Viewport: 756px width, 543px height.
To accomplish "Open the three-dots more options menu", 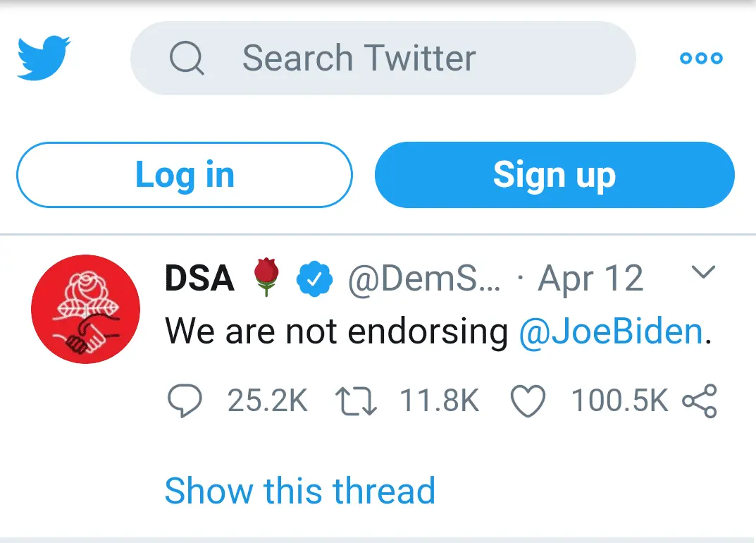I will (x=701, y=59).
